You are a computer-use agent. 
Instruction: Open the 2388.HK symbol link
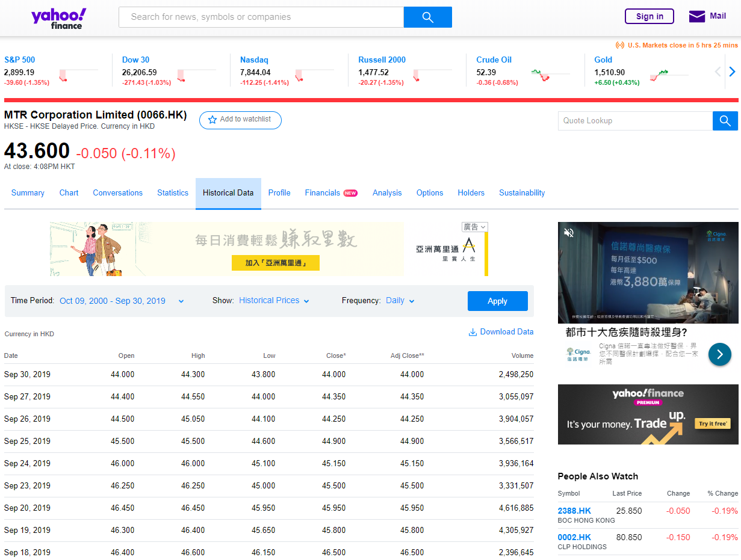coord(574,511)
